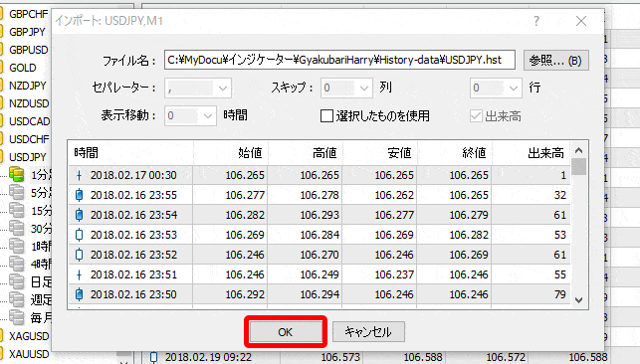
Task: Select GOLD in the symbol tree
Action: click(23, 68)
